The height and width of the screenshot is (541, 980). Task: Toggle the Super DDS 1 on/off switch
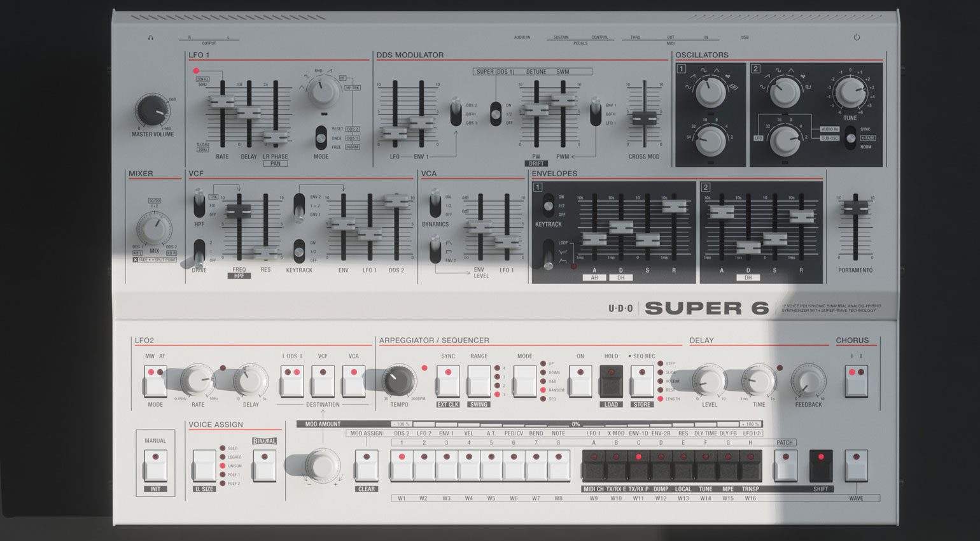coord(496,114)
